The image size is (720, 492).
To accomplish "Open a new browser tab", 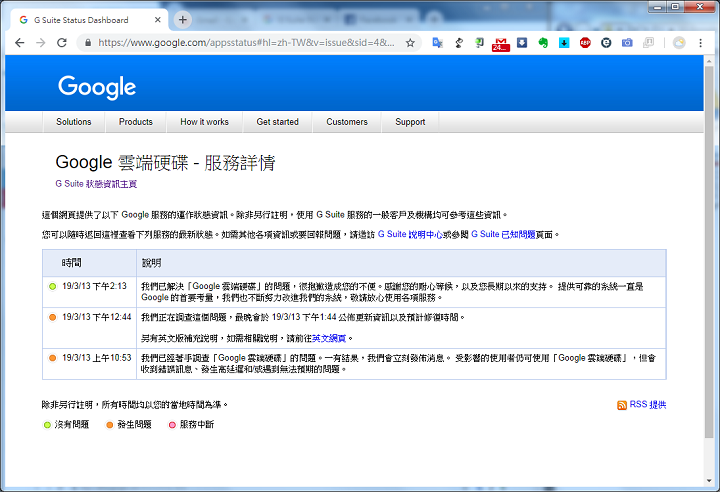I will point(183,20).
